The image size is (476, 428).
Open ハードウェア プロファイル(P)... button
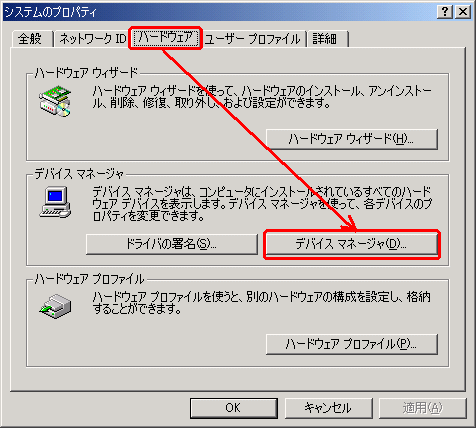click(352, 344)
